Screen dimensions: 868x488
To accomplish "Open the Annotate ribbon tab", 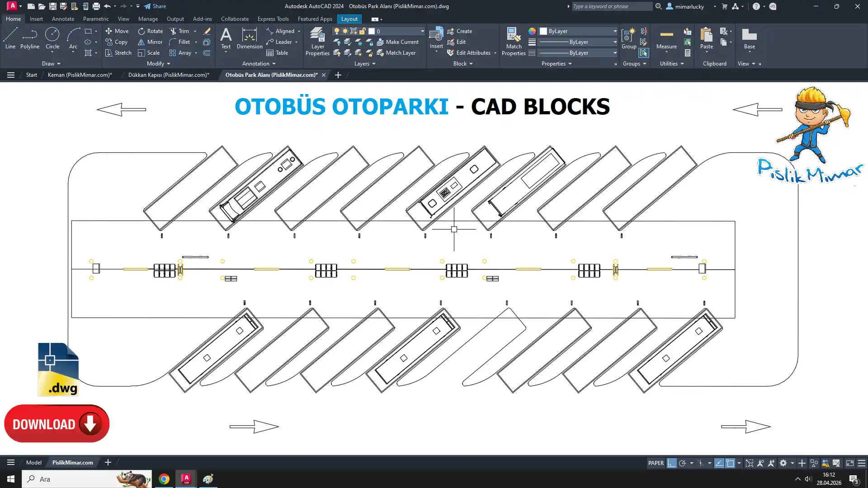I will [x=63, y=19].
